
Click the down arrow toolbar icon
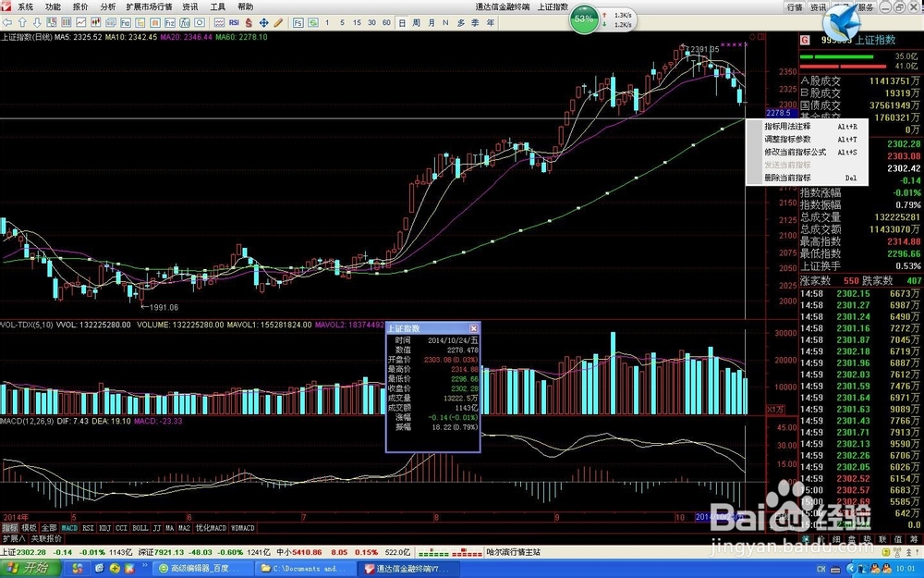(37, 22)
